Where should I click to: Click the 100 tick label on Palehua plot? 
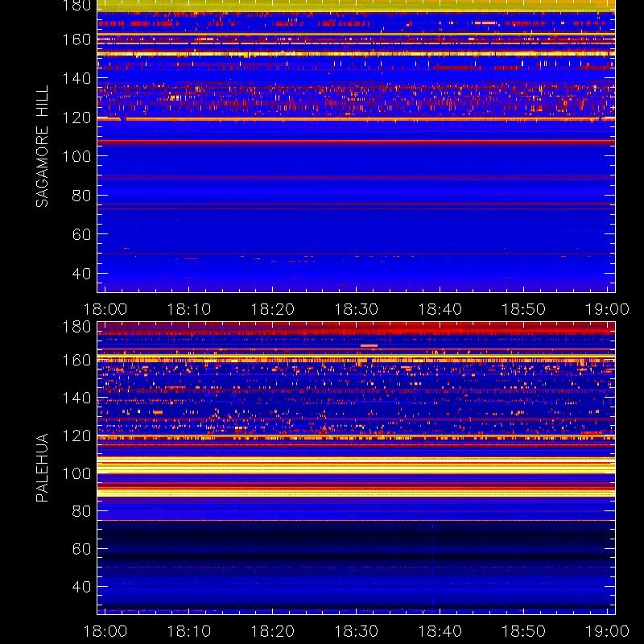coord(76,473)
